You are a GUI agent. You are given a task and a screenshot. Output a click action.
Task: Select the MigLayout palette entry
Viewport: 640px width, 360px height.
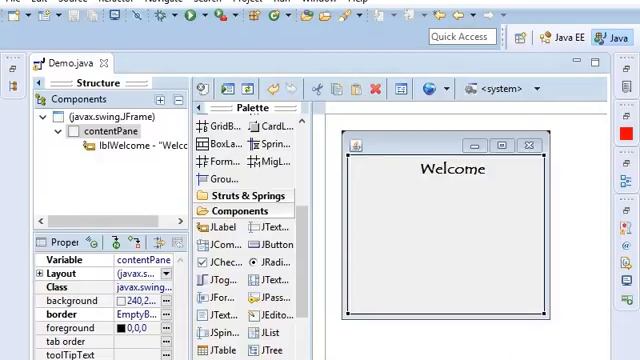coord(269,161)
